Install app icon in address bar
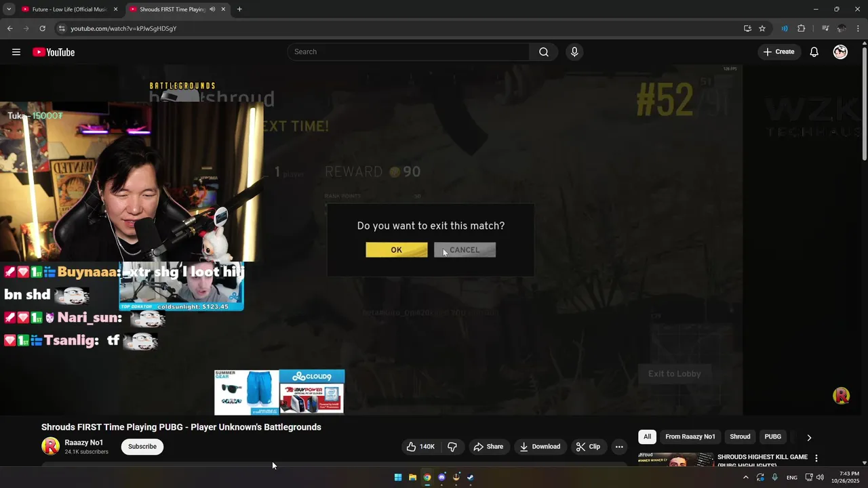 click(x=747, y=28)
